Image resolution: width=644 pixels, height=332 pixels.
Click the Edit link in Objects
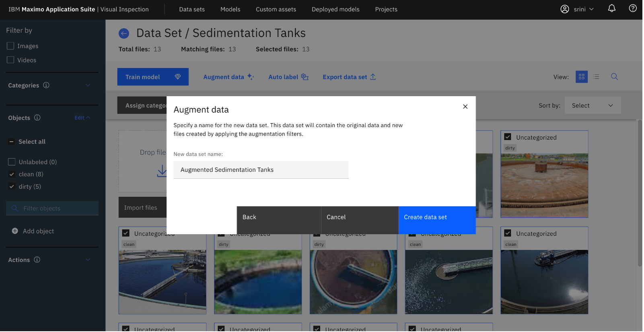pyautogui.click(x=80, y=118)
